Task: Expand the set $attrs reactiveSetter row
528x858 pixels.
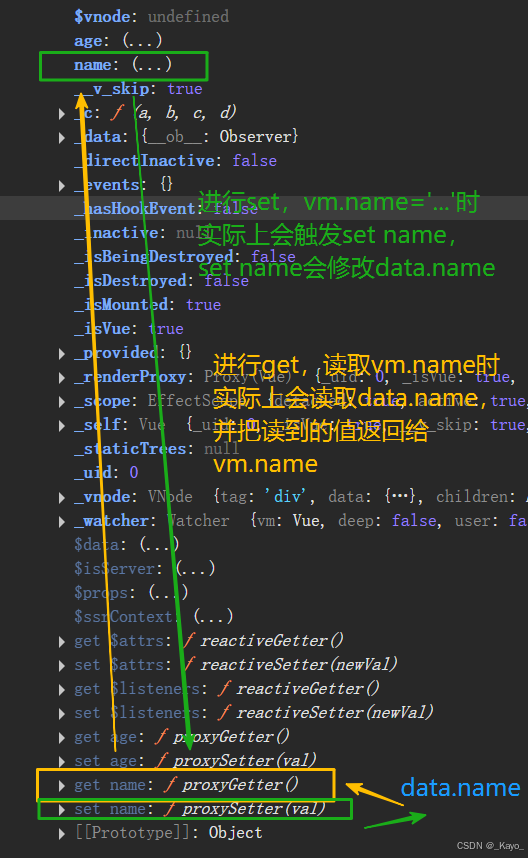Action: pyautogui.click(x=62, y=666)
